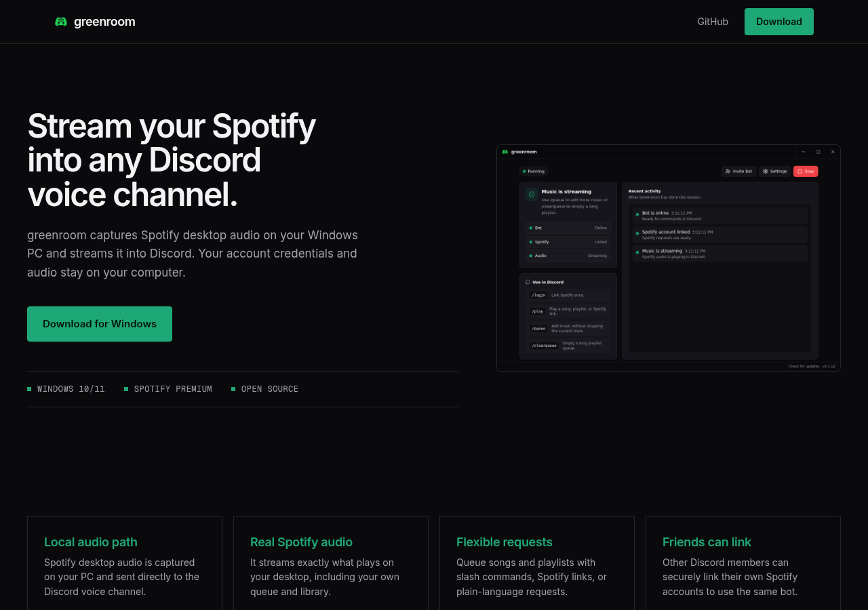Click the /queue command chip in the preview

(538, 328)
